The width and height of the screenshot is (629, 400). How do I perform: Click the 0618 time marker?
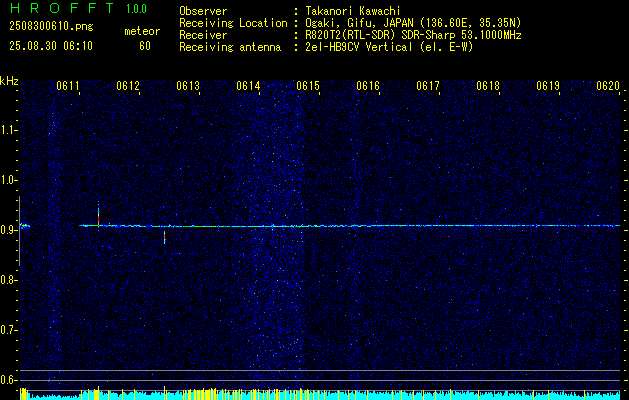pyautogui.click(x=488, y=86)
